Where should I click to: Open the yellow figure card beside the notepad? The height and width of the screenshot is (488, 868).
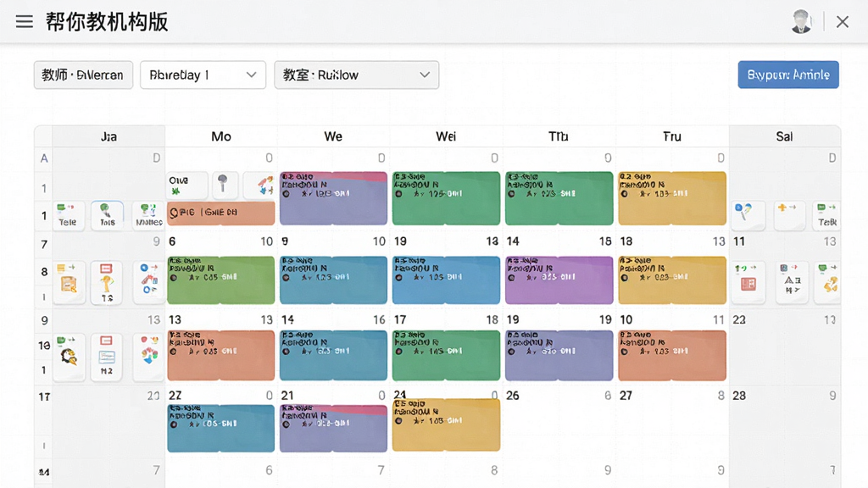(x=108, y=282)
